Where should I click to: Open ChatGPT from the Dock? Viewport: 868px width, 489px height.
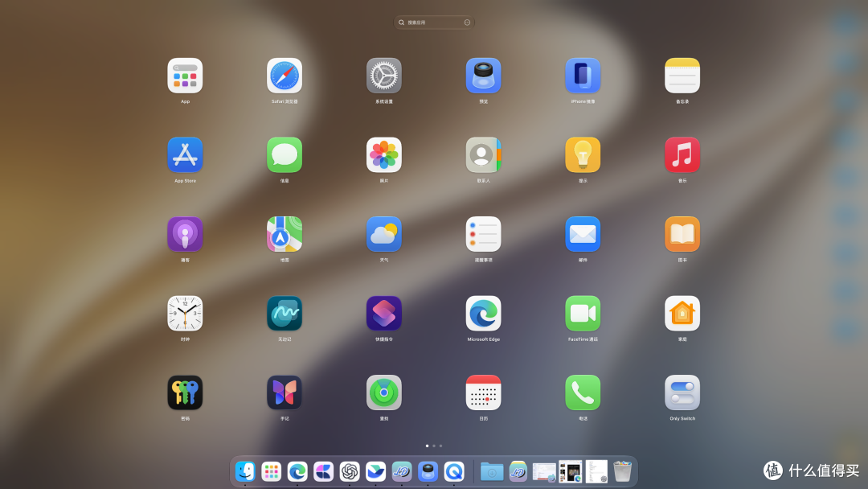tap(350, 471)
